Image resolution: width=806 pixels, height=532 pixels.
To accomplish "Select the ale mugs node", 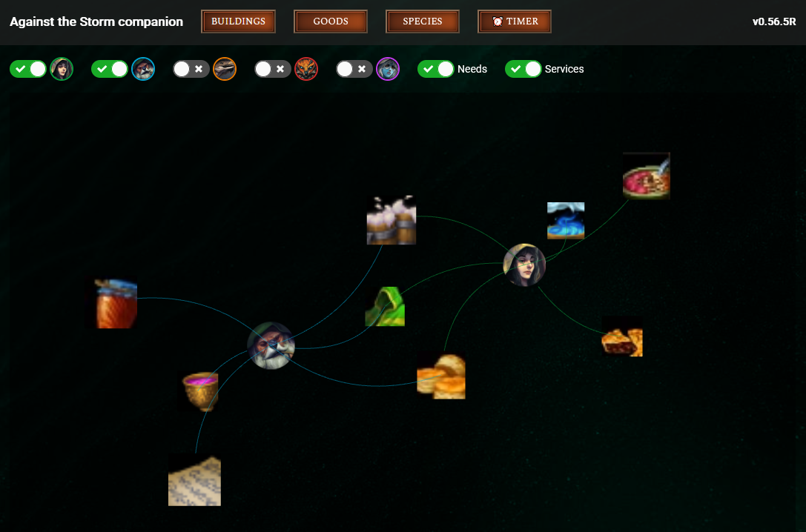I will coord(392,220).
